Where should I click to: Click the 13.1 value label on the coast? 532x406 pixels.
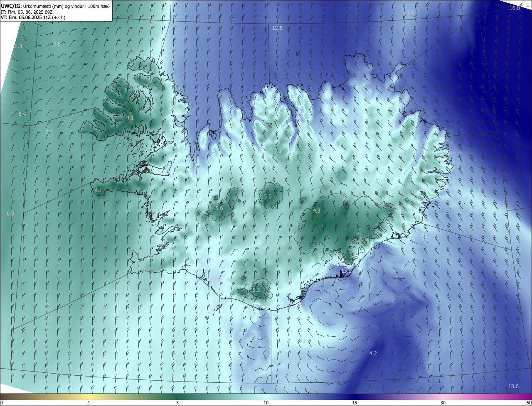pyautogui.click(x=346, y=271)
